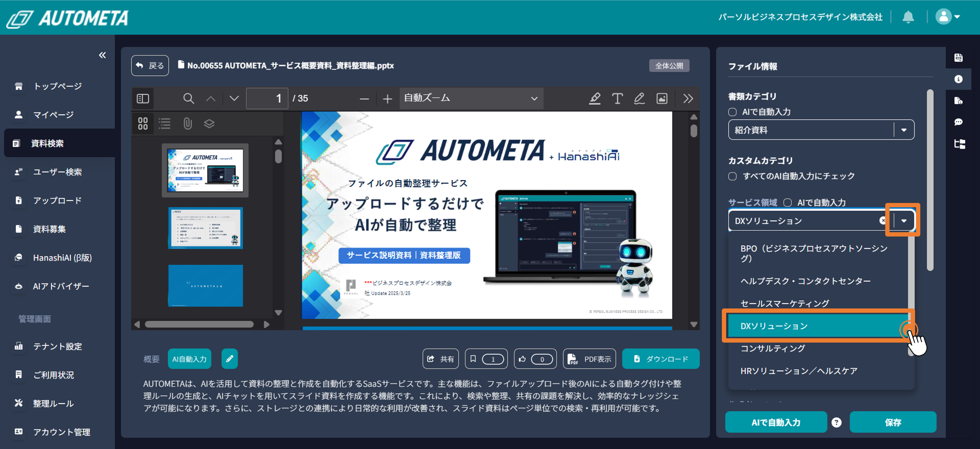
Task: Click the page number input field
Action: point(267,98)
